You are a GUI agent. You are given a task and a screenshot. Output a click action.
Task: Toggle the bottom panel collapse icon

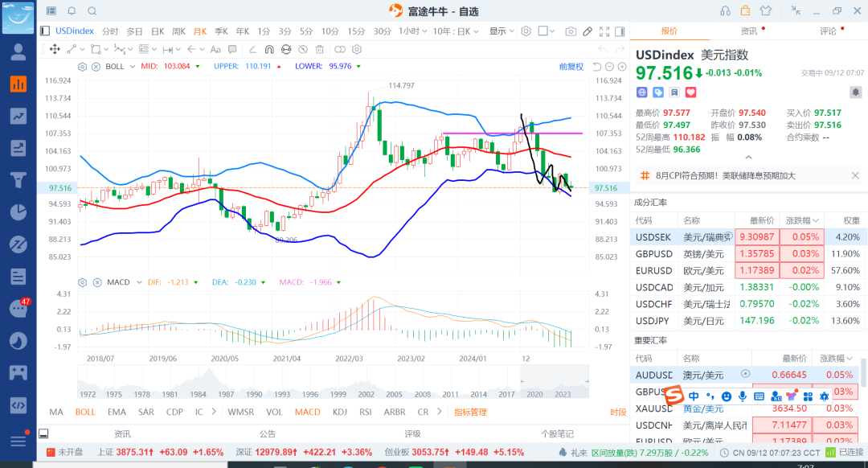[x=43, y=433]
